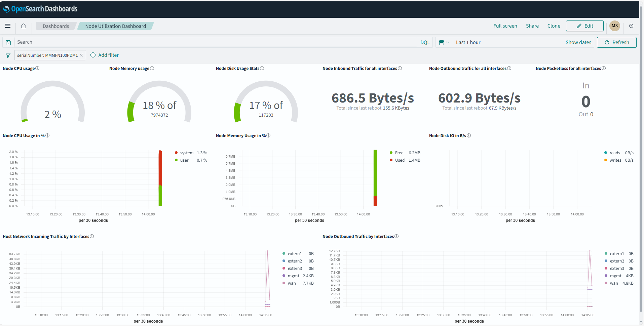
Task: Go to Home via house icon
Action: pos(24,26)
